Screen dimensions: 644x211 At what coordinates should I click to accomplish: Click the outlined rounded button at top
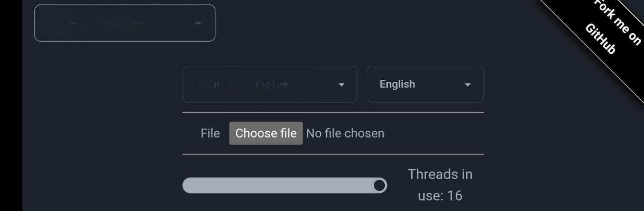(x=125, y=23)
